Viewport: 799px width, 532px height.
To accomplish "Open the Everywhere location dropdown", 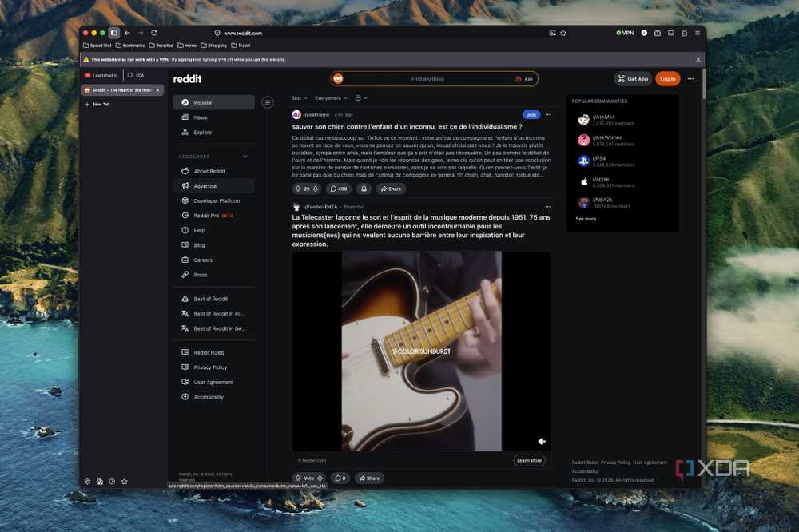I will tap(331, 98).
